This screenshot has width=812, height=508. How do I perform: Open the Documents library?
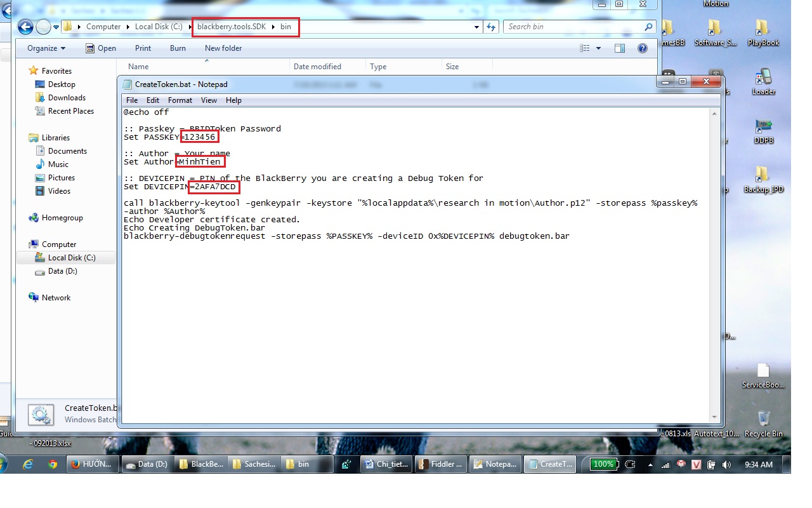point(67,151)
